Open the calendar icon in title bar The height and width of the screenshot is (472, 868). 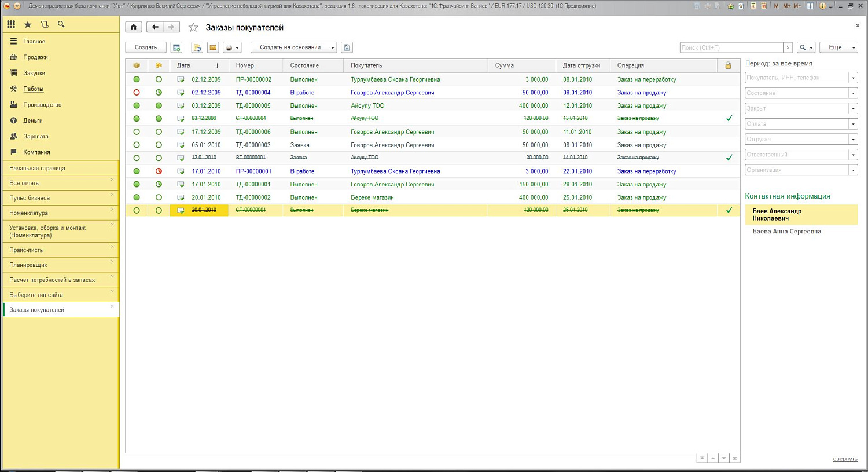pos(764,6)
